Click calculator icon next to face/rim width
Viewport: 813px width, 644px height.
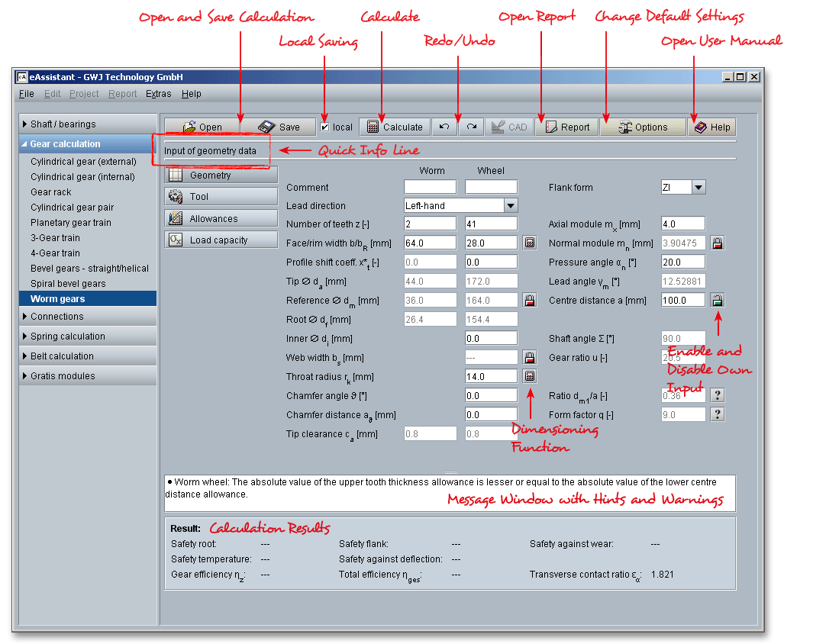tap(530, 243)
